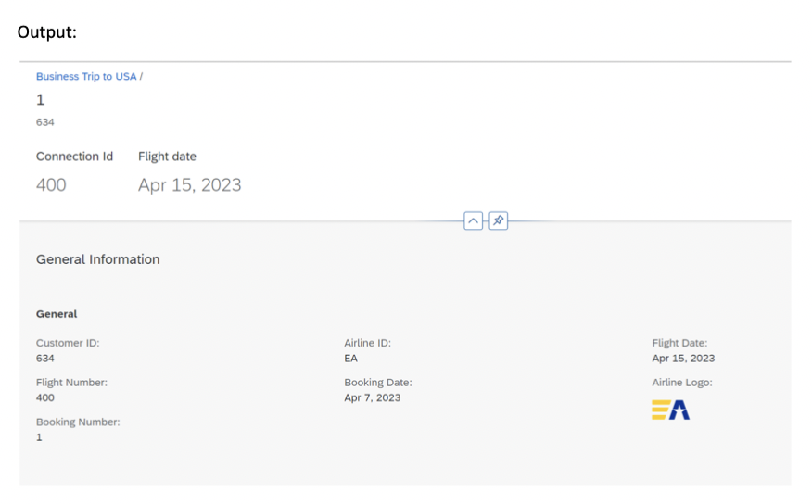812x504 pixels.
Task: Click the Connection Id value 400
Action: coord(51,185)
